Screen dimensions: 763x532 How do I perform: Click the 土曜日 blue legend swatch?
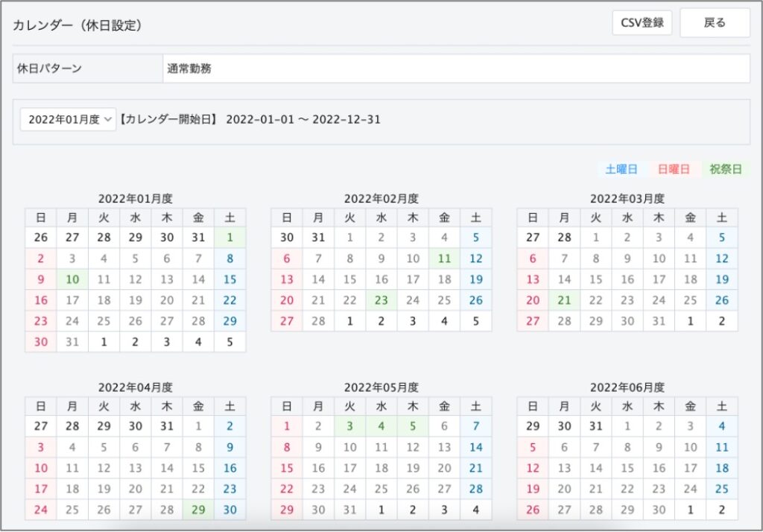[621, 169]
